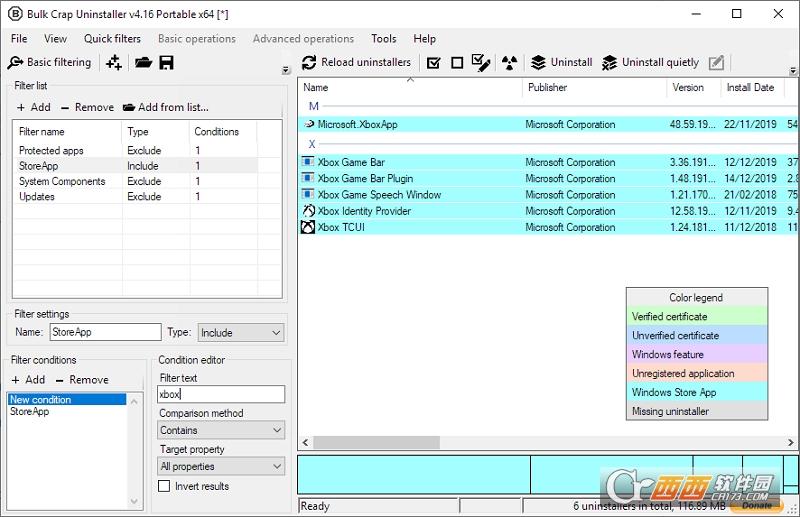
Task: Collapse the M group header
Action: (x=313, y=106)
